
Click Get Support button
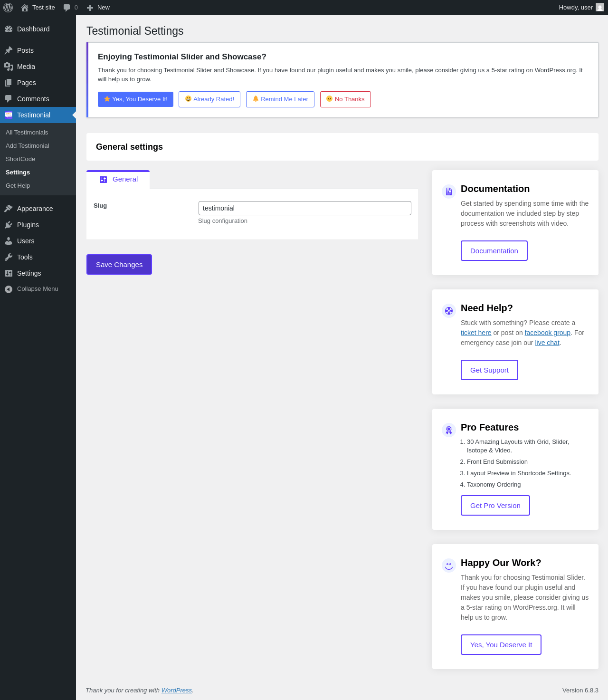point(489,370)
